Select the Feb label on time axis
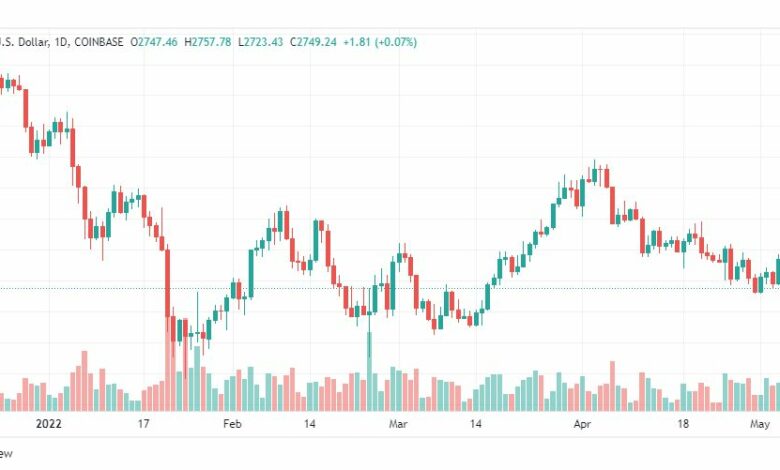This screenshot has width=780, height=470. (x=232, y=424)
